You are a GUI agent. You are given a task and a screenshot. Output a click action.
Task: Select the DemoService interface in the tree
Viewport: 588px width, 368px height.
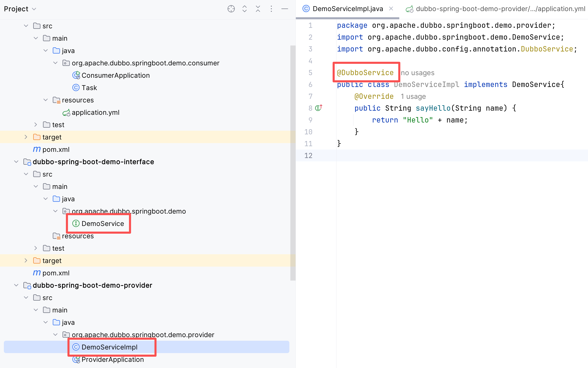(102, 224)
